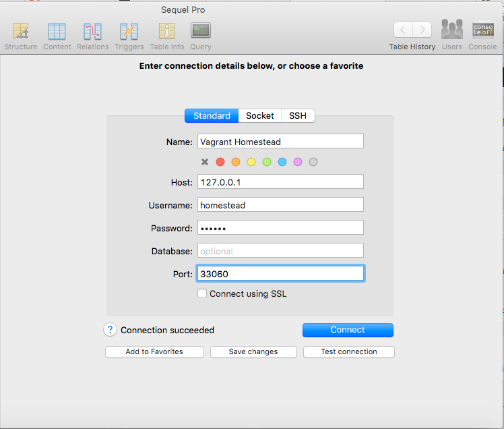Open the Users management icon
Screen dimensions: 504x429
click(452, 29)
